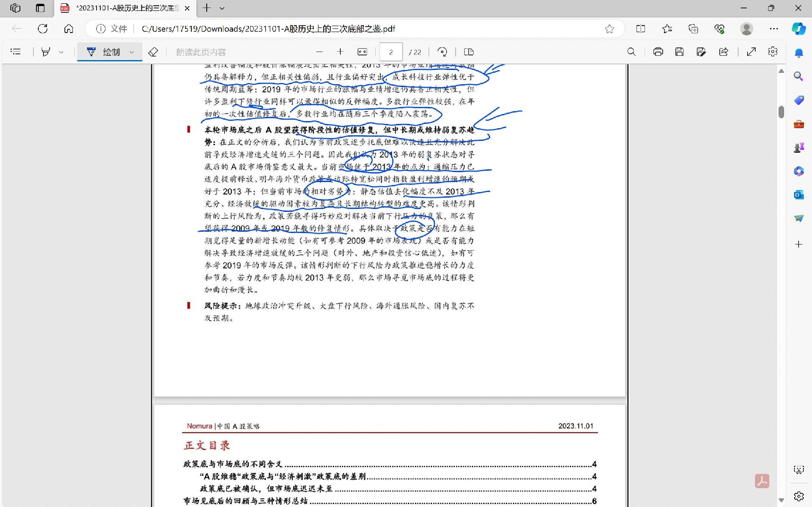
Task: Click the '政策底与市场底的不同含义' contents entry
Action: pyautogui.click(x=233, y=464)
